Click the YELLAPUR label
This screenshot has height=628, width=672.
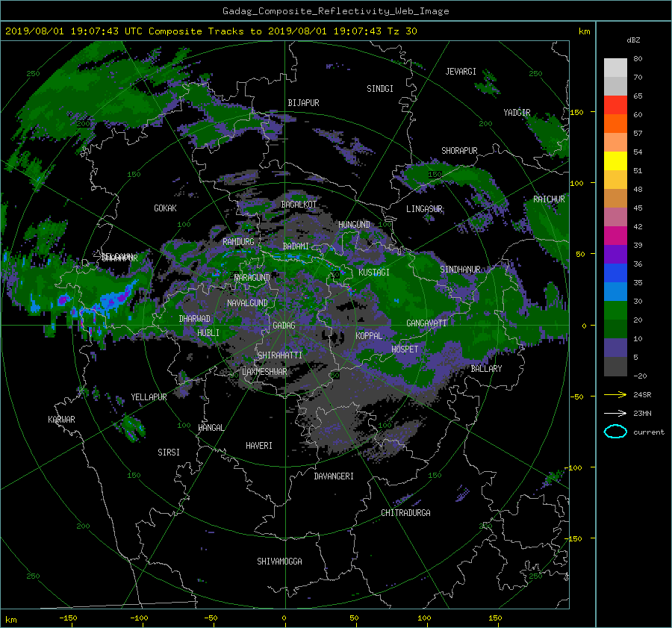(149, 397)
